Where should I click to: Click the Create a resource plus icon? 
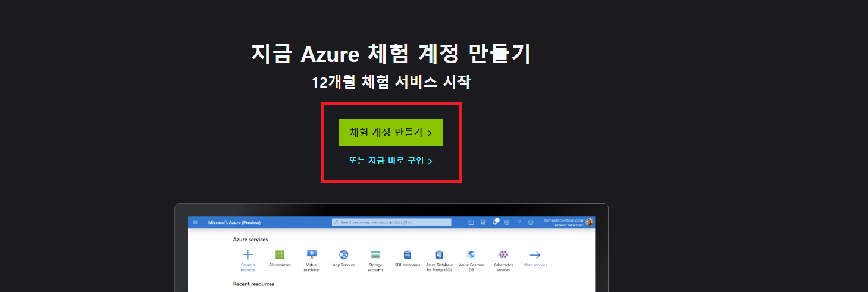tap(248, 254)
